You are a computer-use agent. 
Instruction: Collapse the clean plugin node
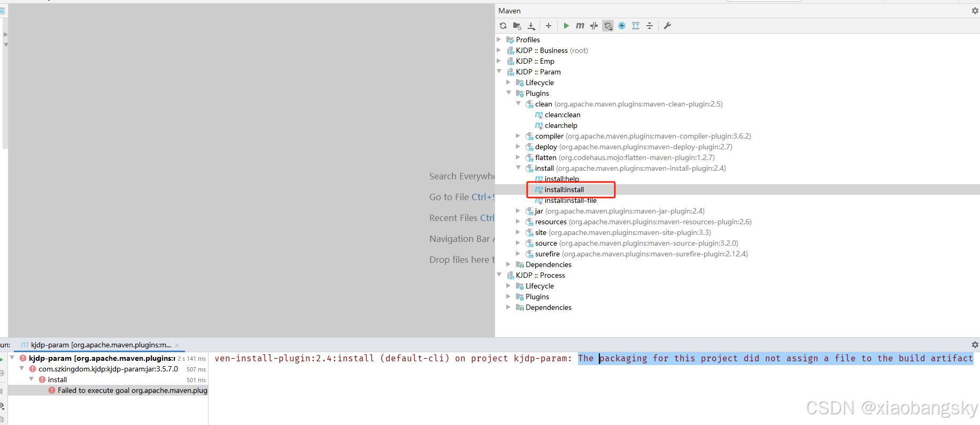(x=518, y=104)
